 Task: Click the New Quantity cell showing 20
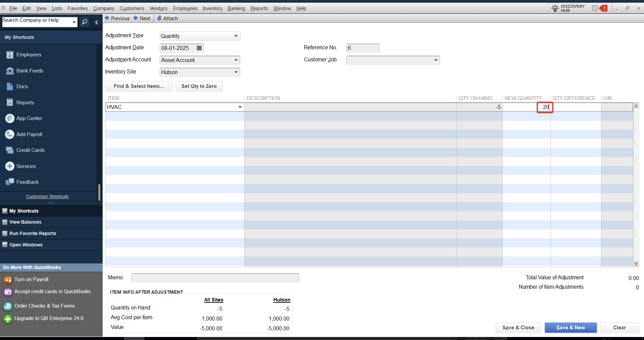pyautogui.click(x=526, y=107)
